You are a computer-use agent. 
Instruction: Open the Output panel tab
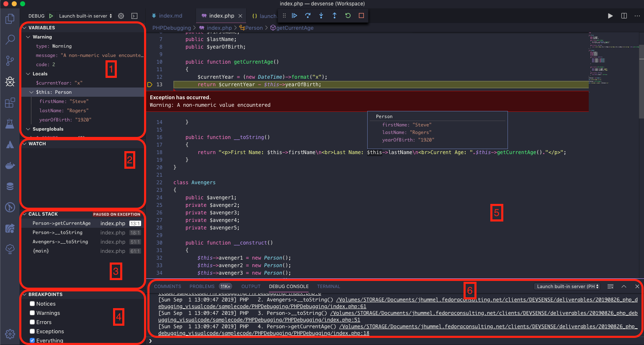(x=251, y=286)
